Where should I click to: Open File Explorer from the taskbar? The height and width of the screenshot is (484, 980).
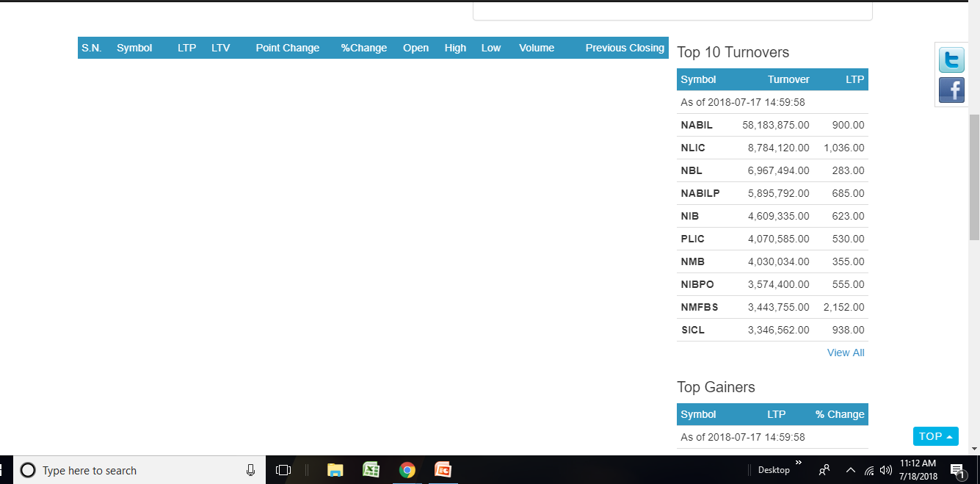pos(335,470)
